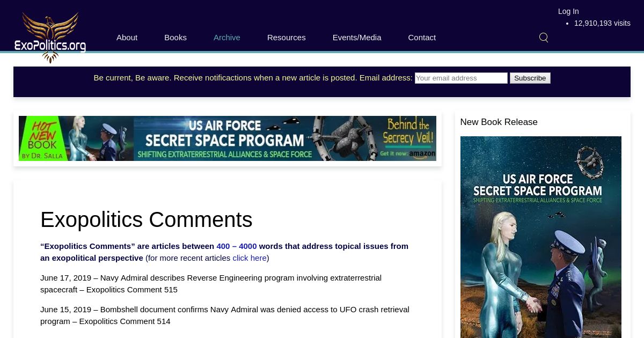
Task: Follow the "click here" recent articles link
Action: [250, 258]
